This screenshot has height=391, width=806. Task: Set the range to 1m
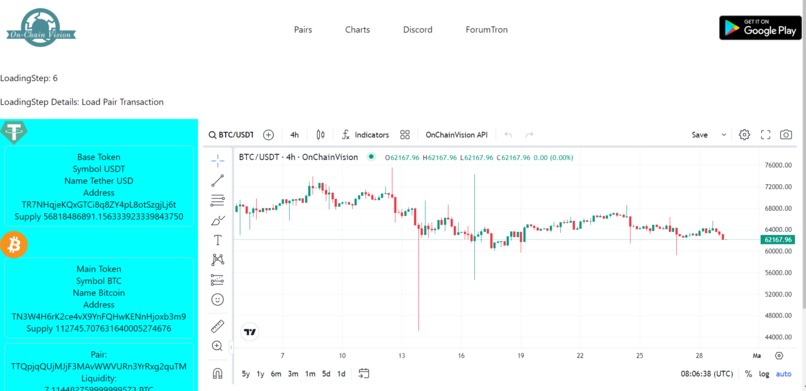310,374
